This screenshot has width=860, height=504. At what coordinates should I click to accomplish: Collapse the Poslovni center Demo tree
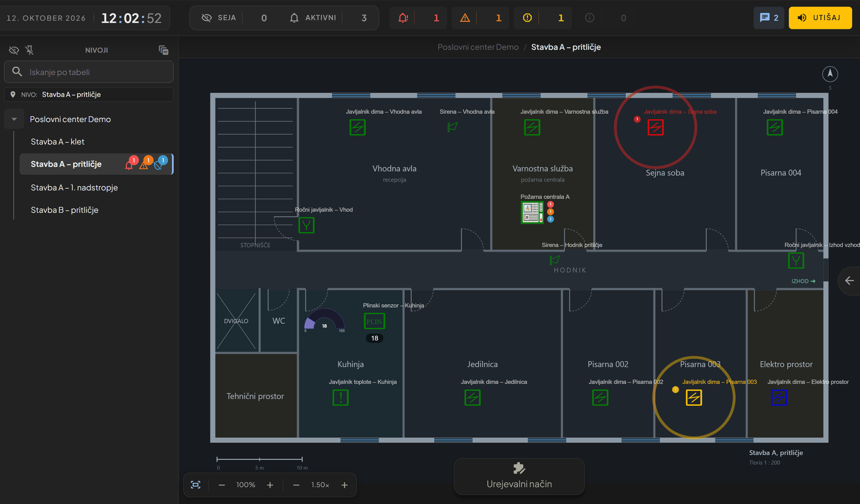click(14, 119)
